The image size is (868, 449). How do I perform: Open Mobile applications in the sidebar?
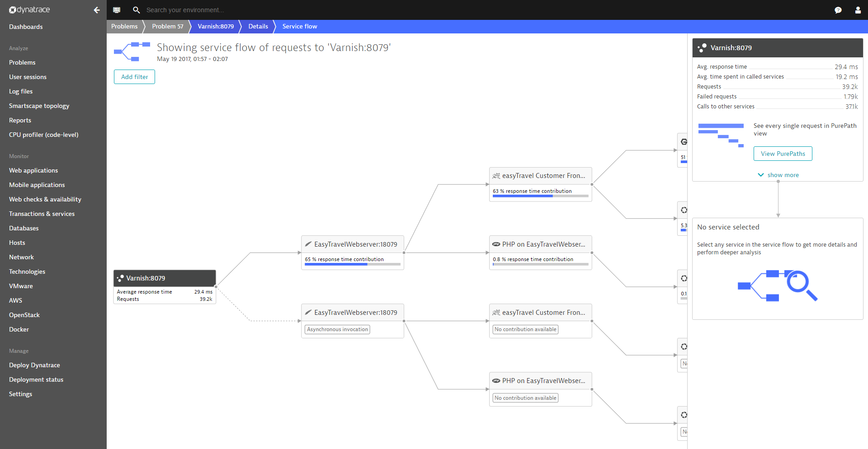point(37,185)
